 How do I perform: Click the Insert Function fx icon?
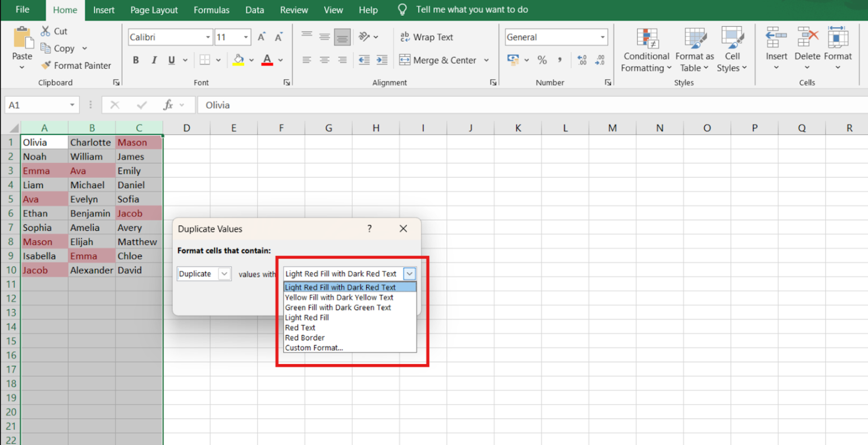coord(168,105)
